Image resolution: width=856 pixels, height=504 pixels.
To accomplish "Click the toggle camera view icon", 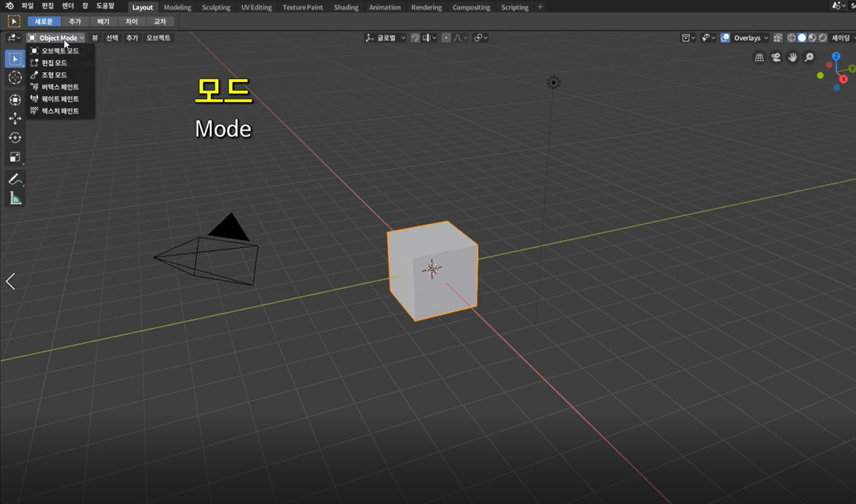I will (775, 57).
